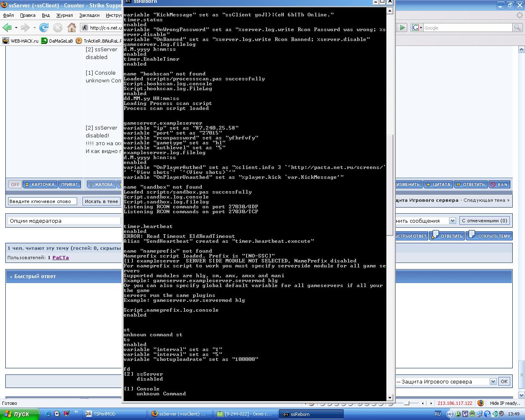The image size is (525, 420).
Task: Click the ssReborn console title bar icon
Action: click(x=128, y=2)
